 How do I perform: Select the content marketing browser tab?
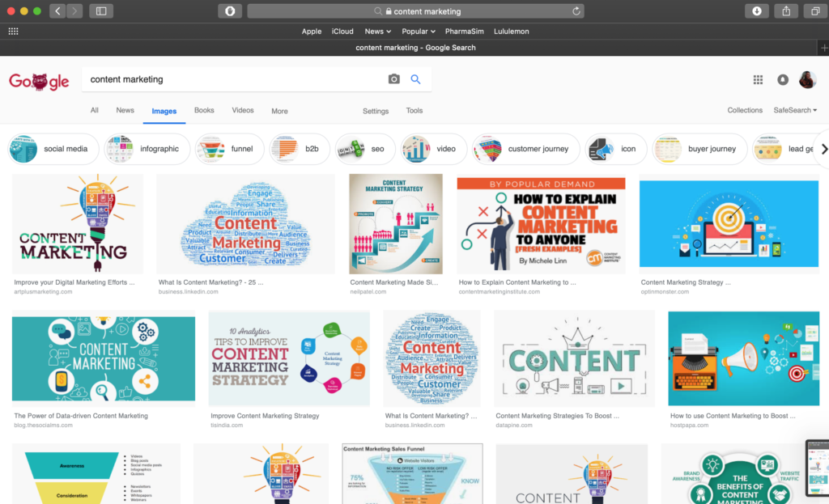point(415,48)
